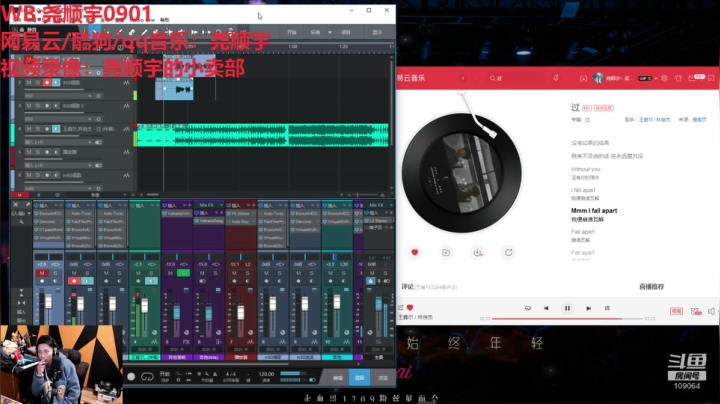
Task: Toggle record arm on track 2
Action: click(x=46, y=83)
